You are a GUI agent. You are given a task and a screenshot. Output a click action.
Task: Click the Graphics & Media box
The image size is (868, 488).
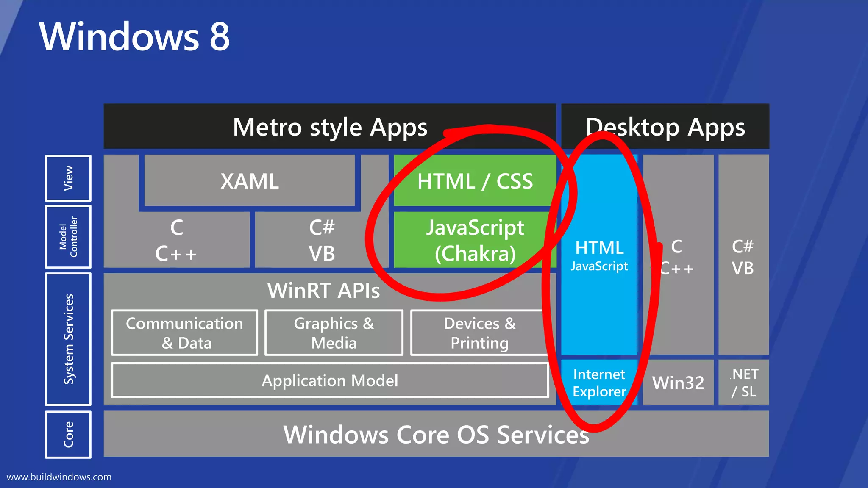(x=334, y=333)
